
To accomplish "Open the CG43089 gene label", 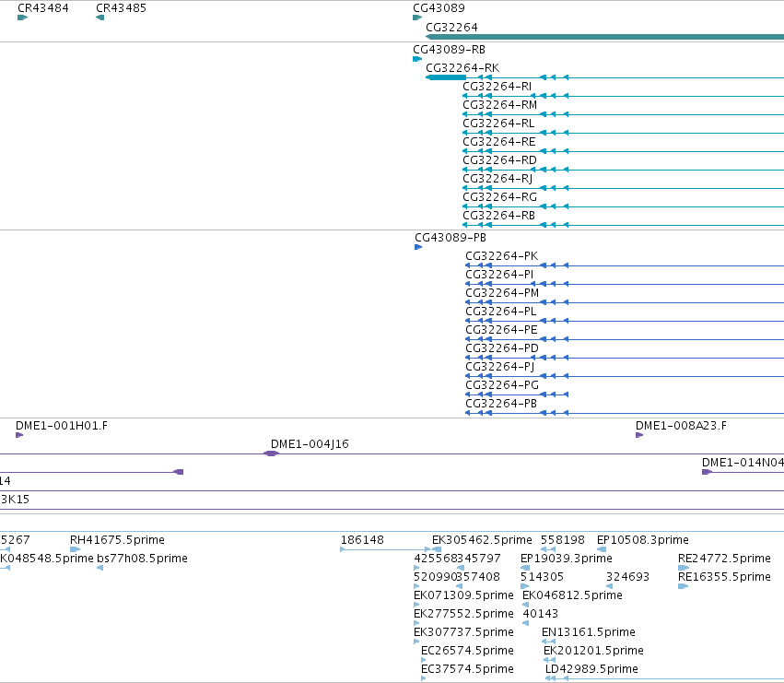I will pos(439,8).
